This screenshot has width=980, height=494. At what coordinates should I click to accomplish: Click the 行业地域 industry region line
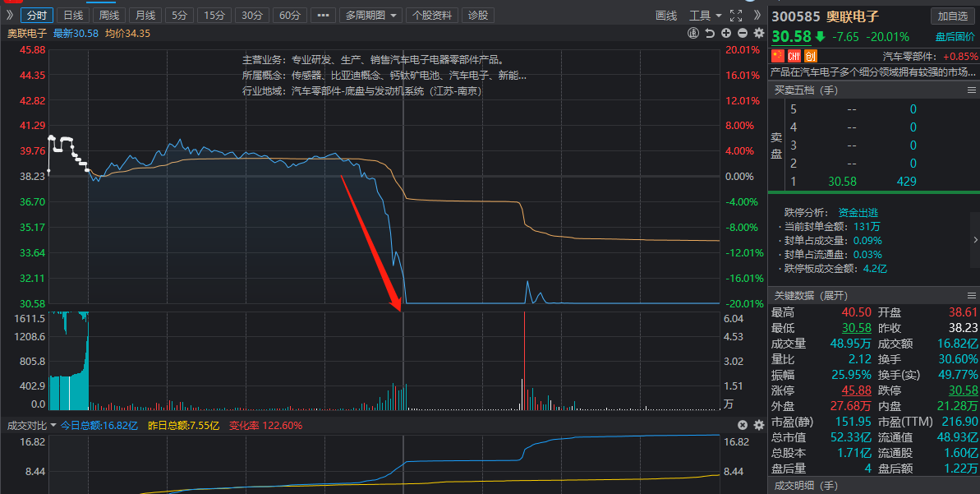pyautogui.click(x=362, y=91)
